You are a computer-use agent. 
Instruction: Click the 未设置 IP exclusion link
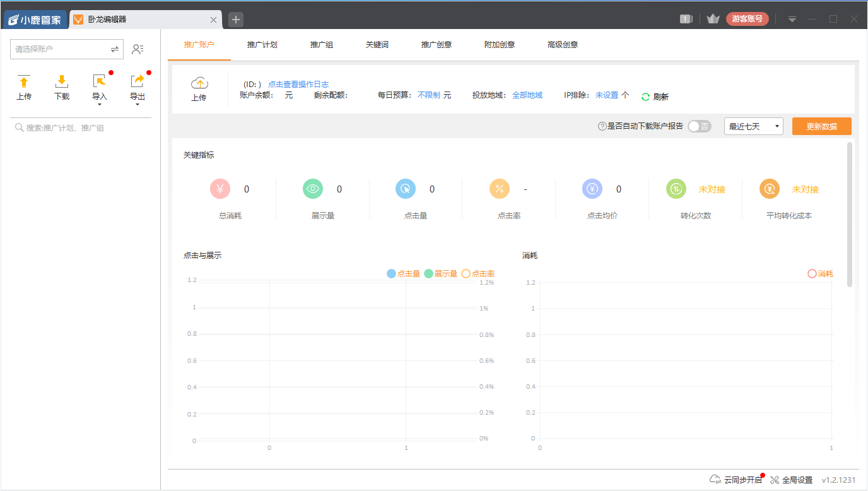[607, 95]
